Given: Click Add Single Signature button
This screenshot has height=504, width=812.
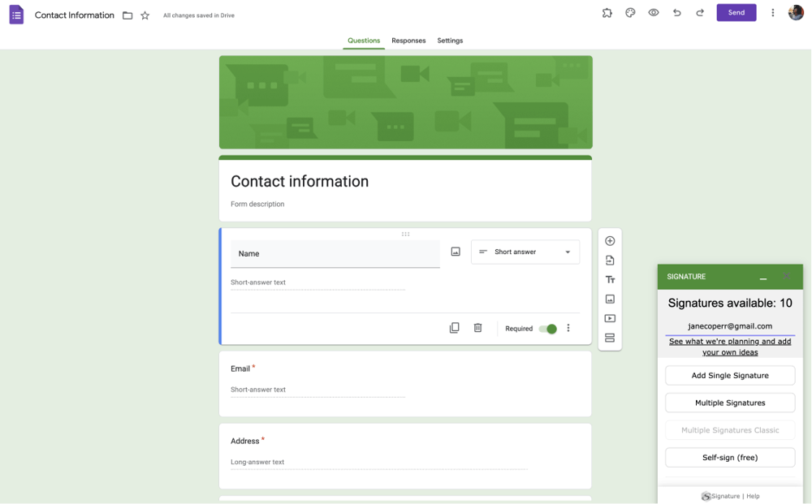Looking at the screenshot, I should click(729, 376).
